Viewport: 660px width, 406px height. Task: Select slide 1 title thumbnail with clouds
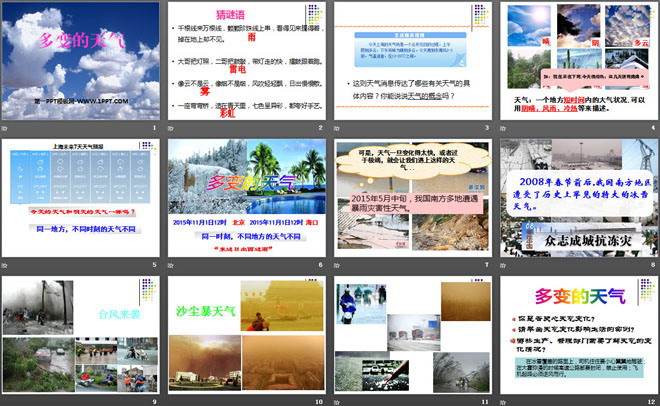(x=81, y=61)
